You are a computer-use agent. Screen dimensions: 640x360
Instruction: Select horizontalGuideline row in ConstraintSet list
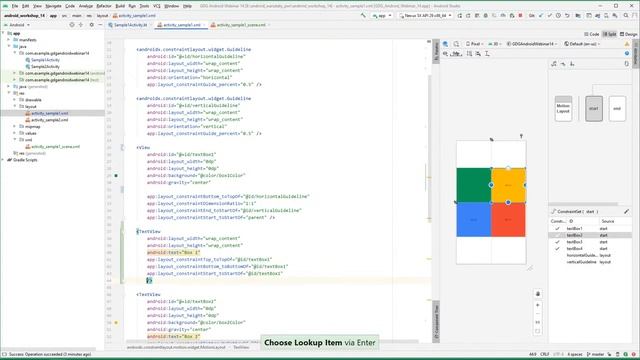coord(590,255)
